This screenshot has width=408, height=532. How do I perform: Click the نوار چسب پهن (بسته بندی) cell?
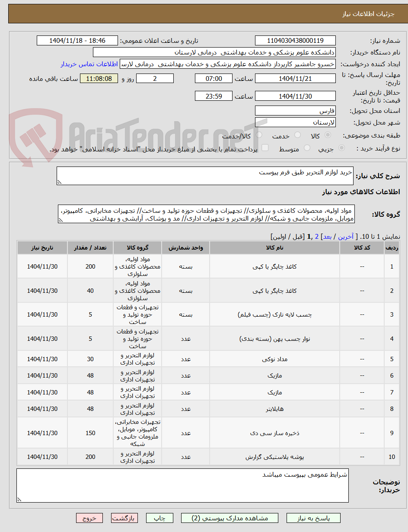coord(274,339)
